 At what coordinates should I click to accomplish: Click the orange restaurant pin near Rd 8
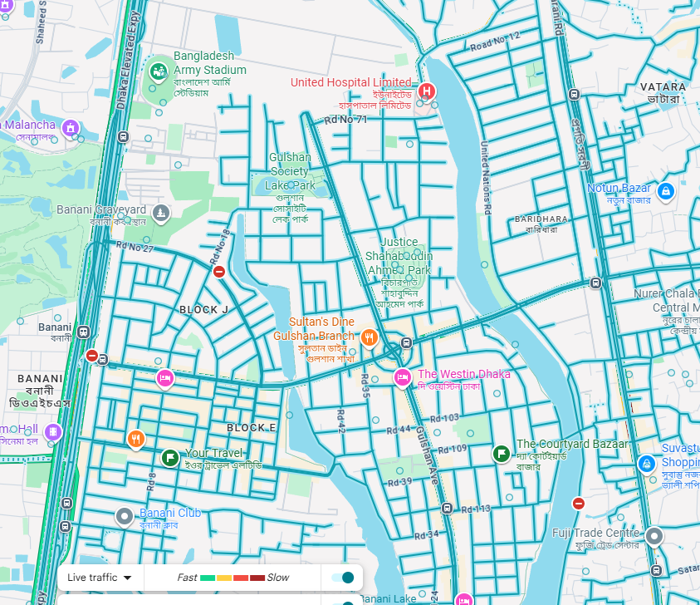[136, 440]
